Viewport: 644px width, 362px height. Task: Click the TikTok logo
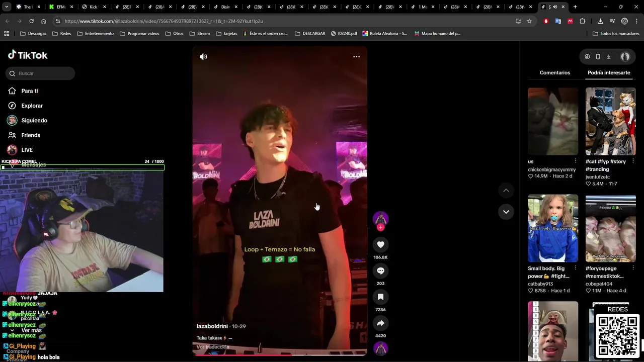(x=28, y=55)
